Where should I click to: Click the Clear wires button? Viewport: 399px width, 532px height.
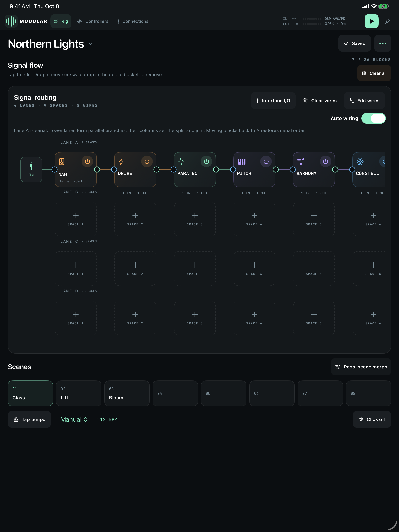[320, 101]
